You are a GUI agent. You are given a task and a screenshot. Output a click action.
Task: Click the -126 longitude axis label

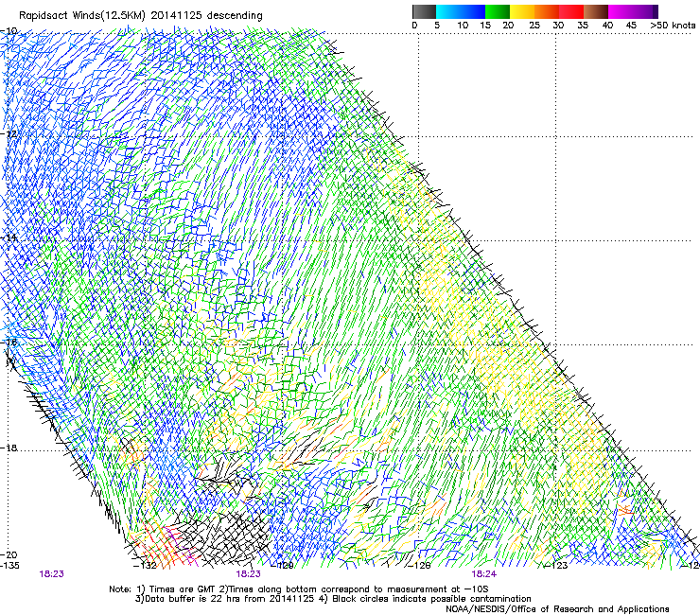pos(419,566)
